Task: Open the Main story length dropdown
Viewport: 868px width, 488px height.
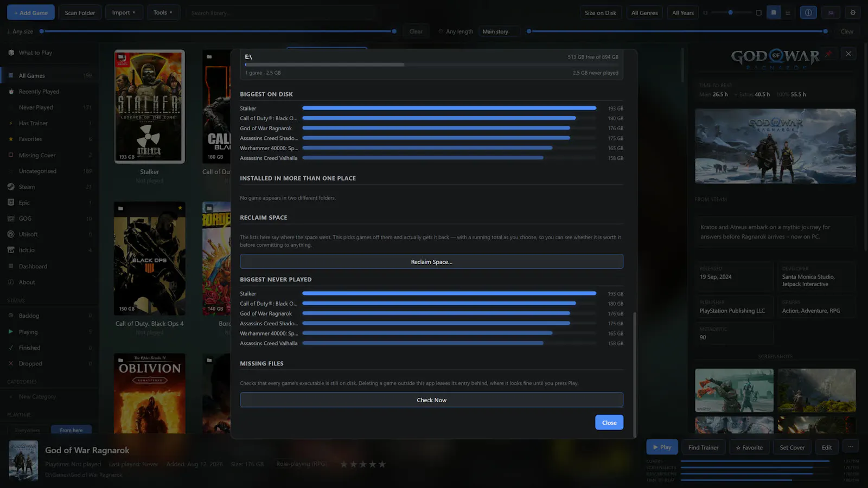Action: [x=500, y=31]
